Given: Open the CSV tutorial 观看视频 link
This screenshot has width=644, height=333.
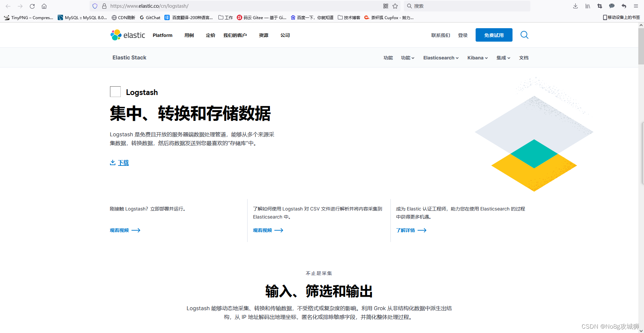Looking at the screenshot, I should (x=263, y=230).
